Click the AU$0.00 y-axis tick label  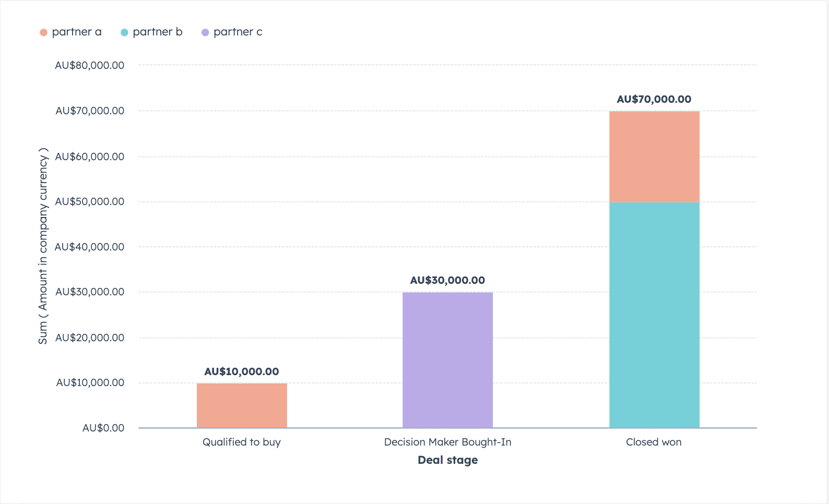(103, 428)
